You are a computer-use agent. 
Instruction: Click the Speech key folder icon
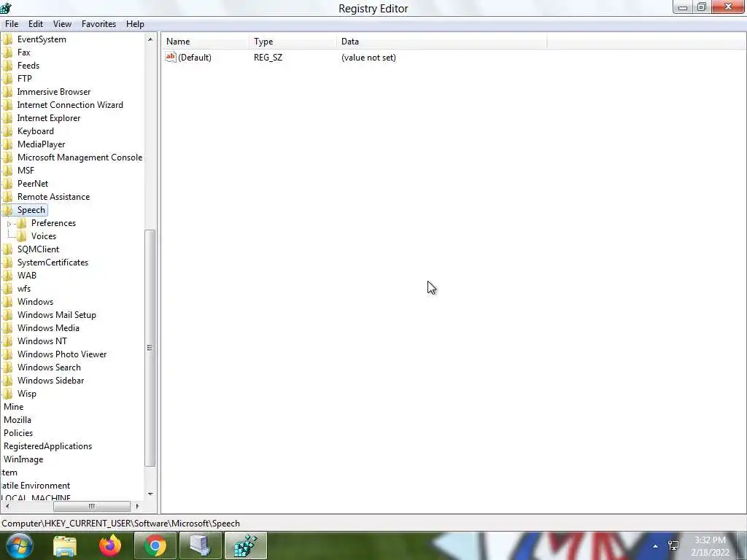tap(7, 210)
